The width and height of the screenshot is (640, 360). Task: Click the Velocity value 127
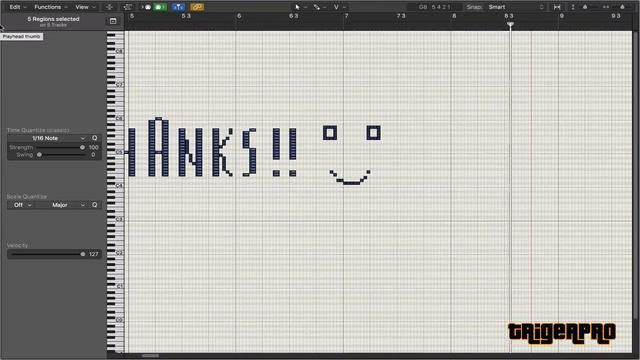93,254
